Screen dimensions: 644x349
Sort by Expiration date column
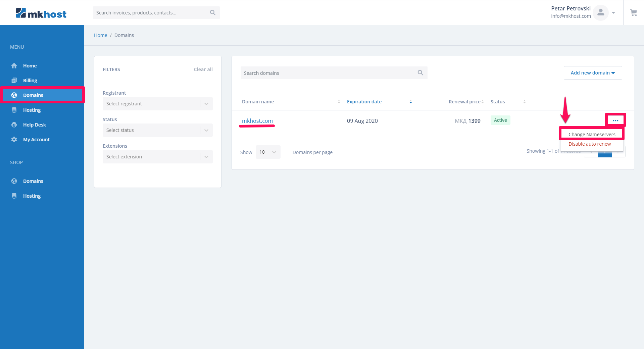point(364,102)
